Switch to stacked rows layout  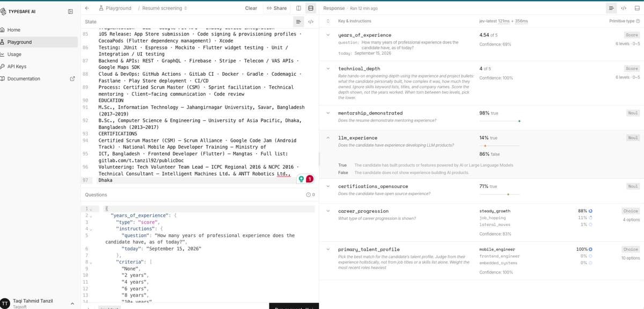(310, 8)
